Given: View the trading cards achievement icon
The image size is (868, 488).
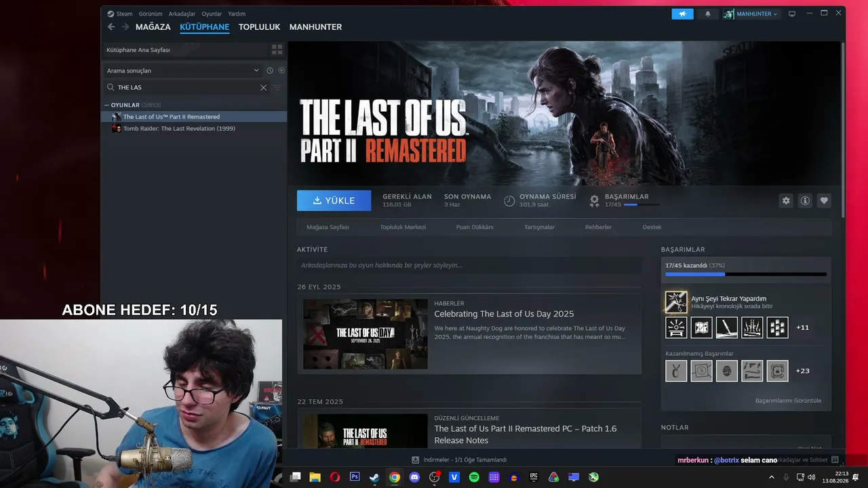Looking at the screenshot, I should (x=778, y=327).
